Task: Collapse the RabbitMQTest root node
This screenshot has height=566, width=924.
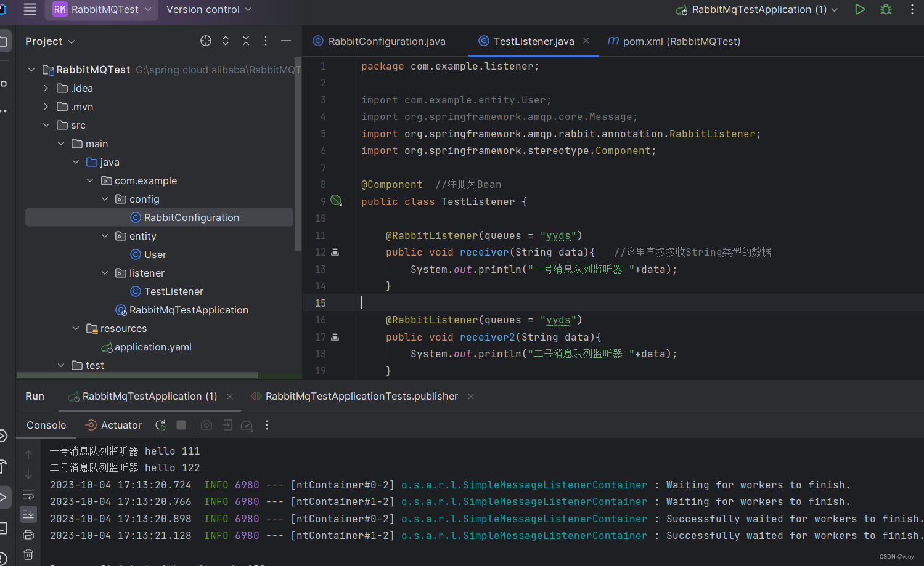Action: [x=31, y=70]
